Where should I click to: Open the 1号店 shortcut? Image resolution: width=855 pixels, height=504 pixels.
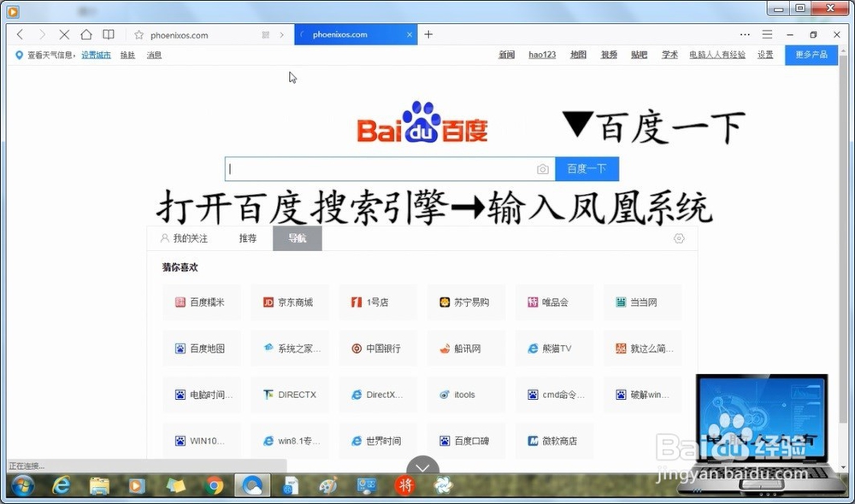(x=377, y=302)
